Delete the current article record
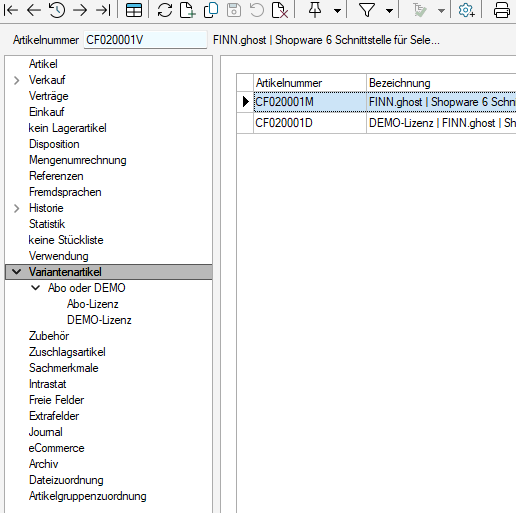Viewport: 516px width, 513px height. pos(280,10)
